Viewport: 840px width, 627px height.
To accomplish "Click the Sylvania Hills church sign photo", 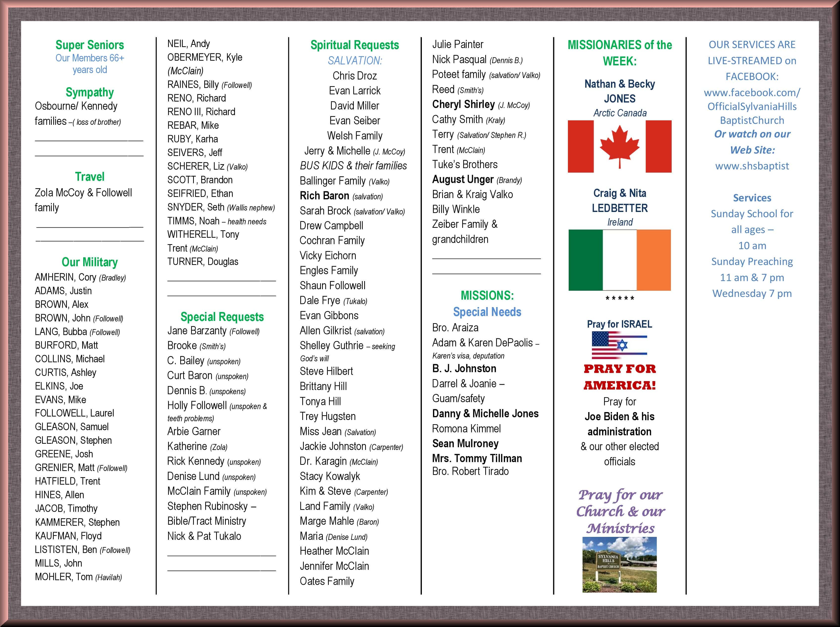I will point(620,564).
